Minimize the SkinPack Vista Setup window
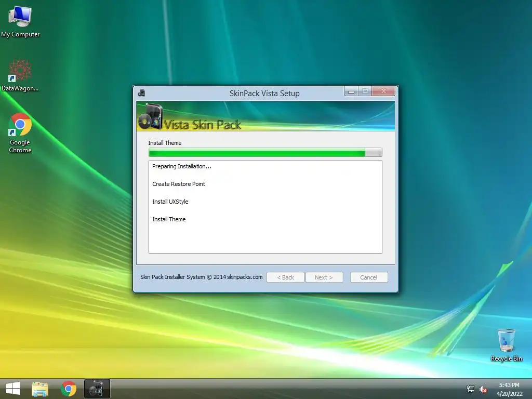The image size is (532, 399). click(351, 91)
